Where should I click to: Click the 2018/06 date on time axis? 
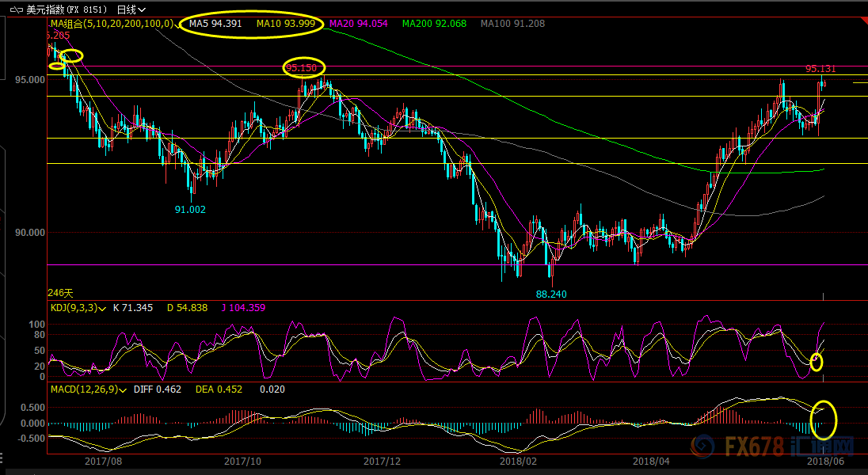tap(822, 460)
